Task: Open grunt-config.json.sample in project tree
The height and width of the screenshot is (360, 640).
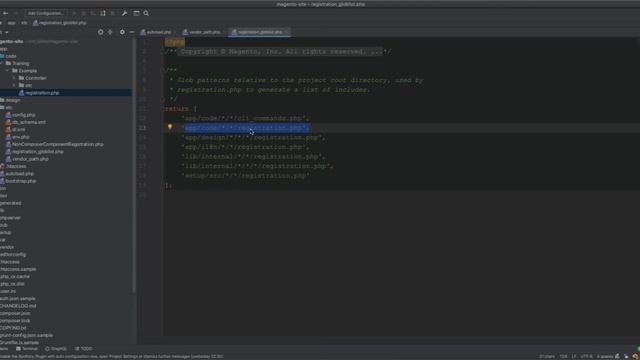Action: [x=27, y=335]
